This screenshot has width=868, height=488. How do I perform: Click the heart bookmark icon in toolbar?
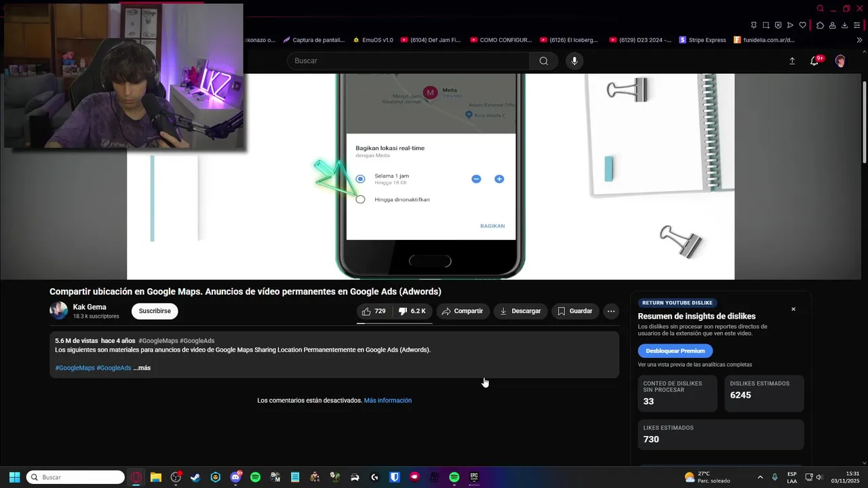click(803, 25)
